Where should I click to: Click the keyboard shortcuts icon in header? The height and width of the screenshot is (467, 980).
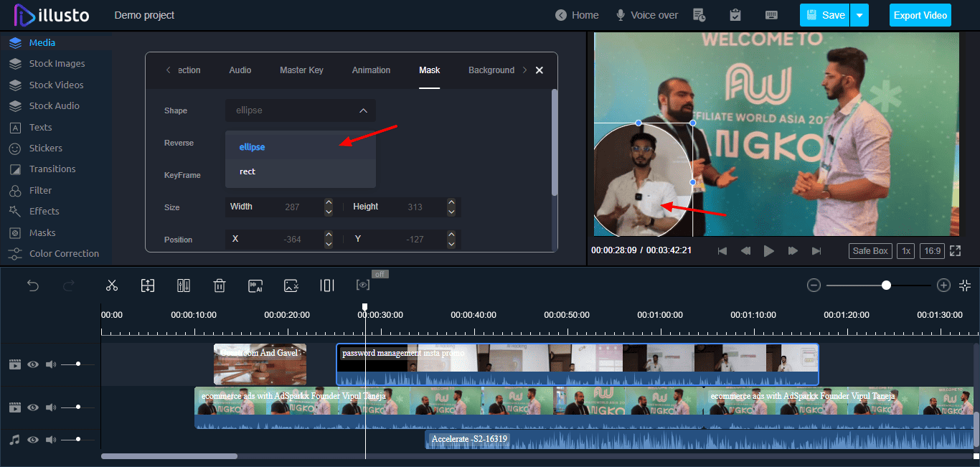point(771,15)
